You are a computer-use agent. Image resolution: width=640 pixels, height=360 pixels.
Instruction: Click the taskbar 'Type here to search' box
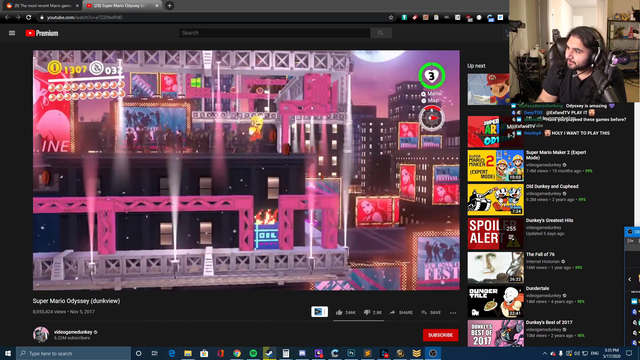pyautogui.click(x=73, y=353)
